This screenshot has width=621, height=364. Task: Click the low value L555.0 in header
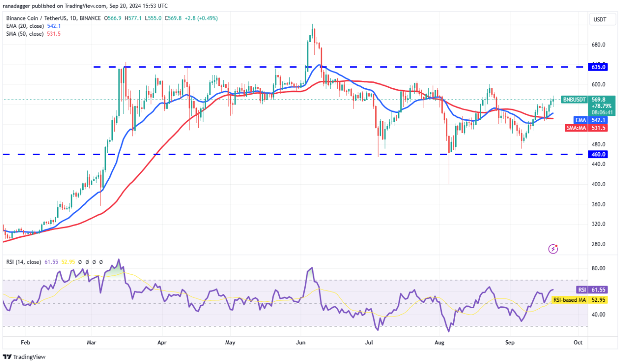click(153, 18)
